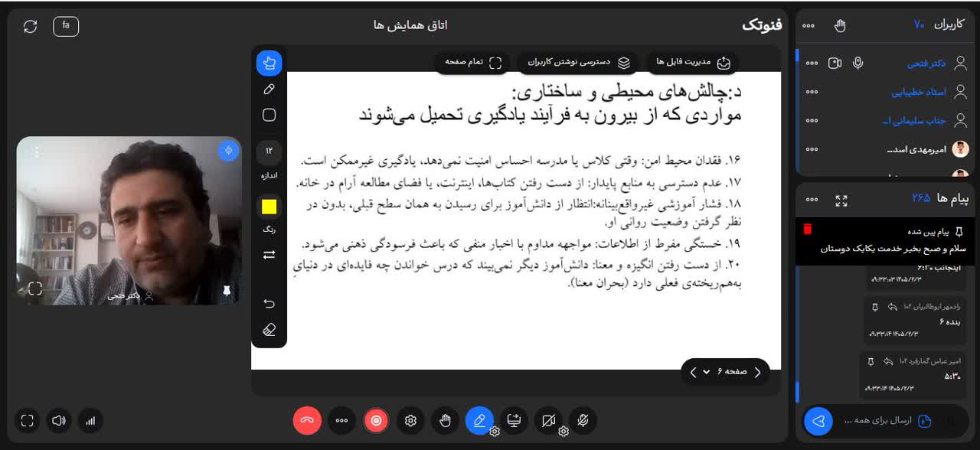Image resolution: width=980 pixels, height=450 pixels.
Task: Click the کاربران users panel title
Action: tap(948, 24)
